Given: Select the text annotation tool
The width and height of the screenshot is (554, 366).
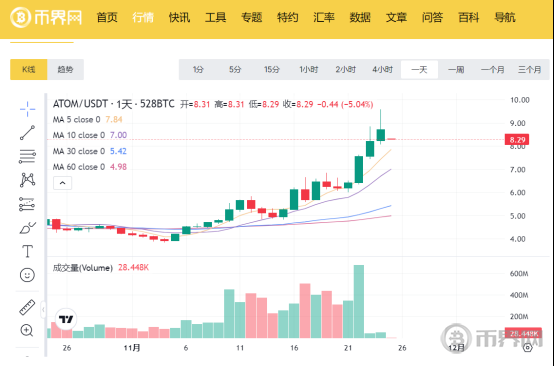Looking at the screenshot, I should 27,251.
